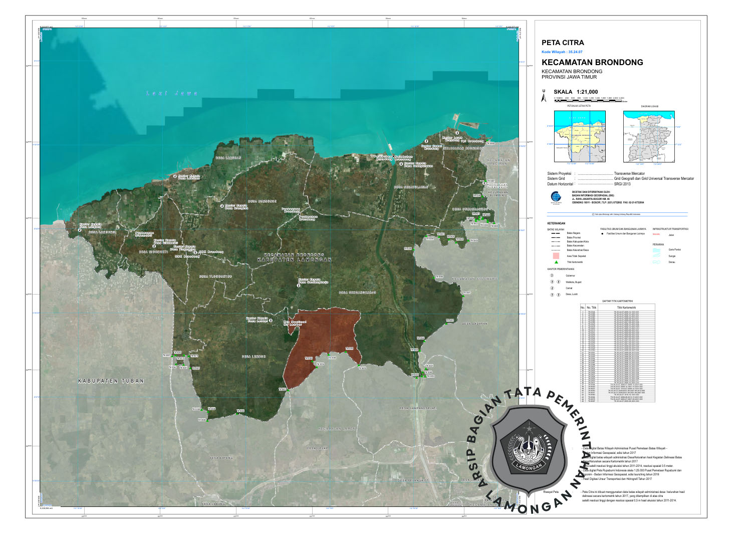Select the green Titik Kartometrik triangle in legend
Image resolution: width=756 pixels, height=536 pixels.
point(556,262)
